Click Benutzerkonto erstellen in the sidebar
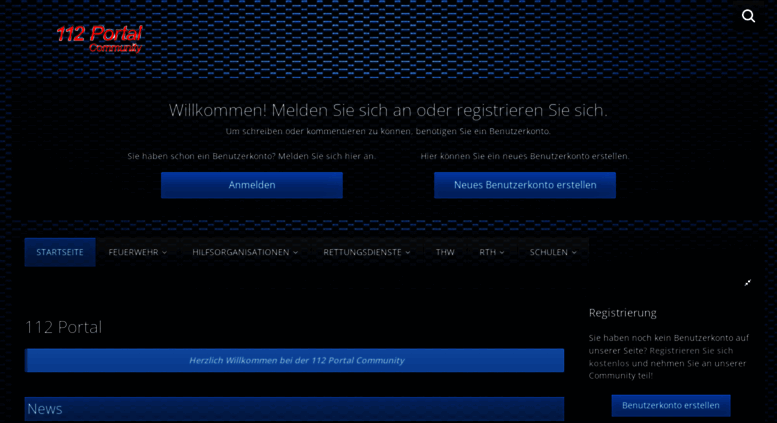The width and height of the screenshot is (777, 423). pyautogui.click(x=671, y=405)
